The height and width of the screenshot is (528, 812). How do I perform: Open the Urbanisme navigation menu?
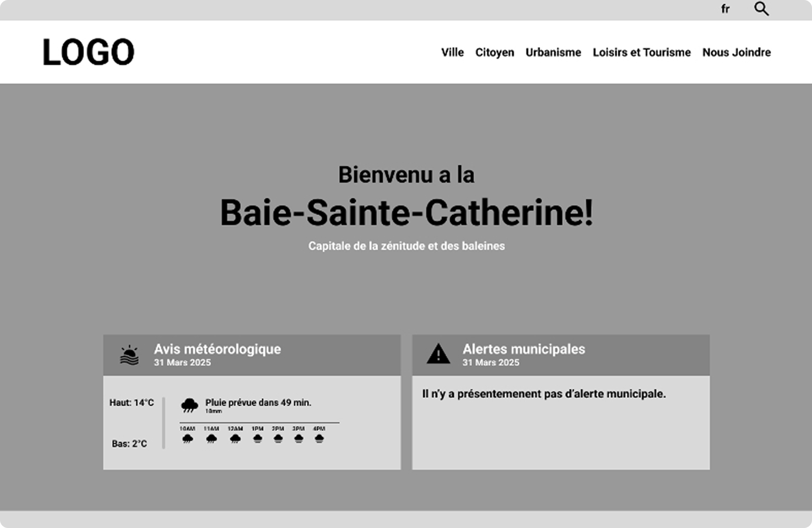pyautogui.click(x=553, y=52)
